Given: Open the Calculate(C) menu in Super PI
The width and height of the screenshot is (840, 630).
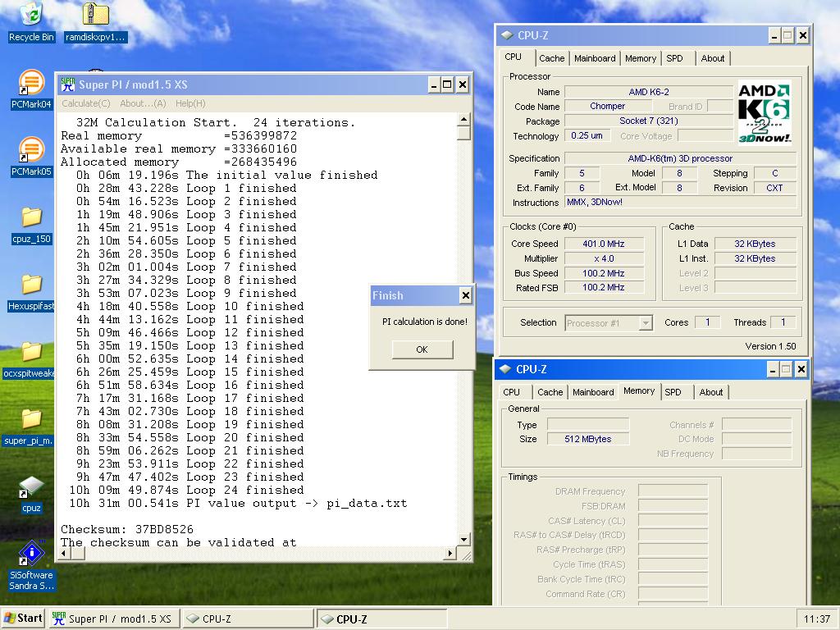Looking at the screenshot, I should (85, 103).
